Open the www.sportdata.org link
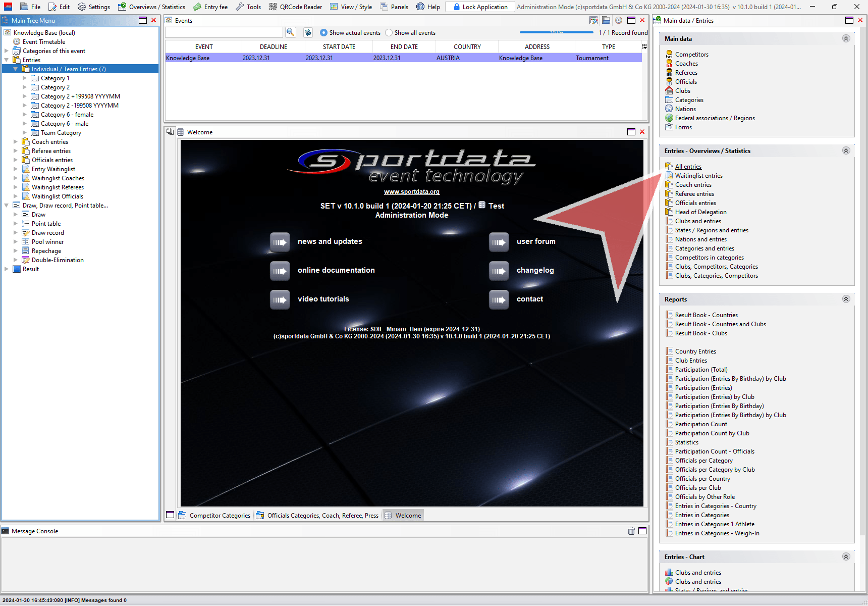Image resolution: width=868 pixels, height=606 pixels. (411, 192)
